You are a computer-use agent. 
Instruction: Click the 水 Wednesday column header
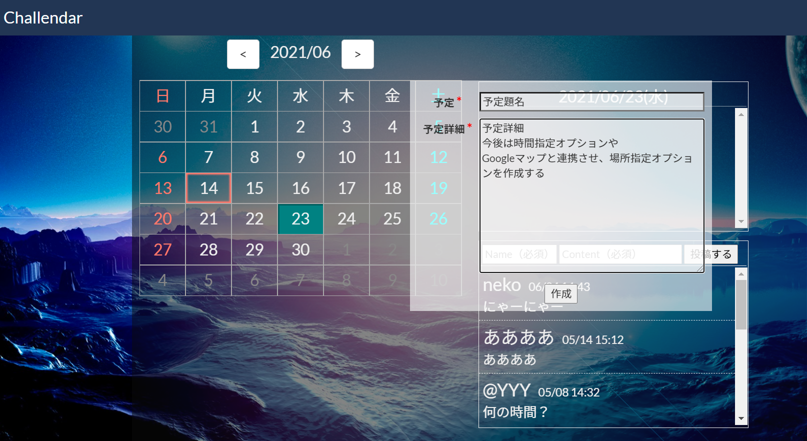[301, 96]
